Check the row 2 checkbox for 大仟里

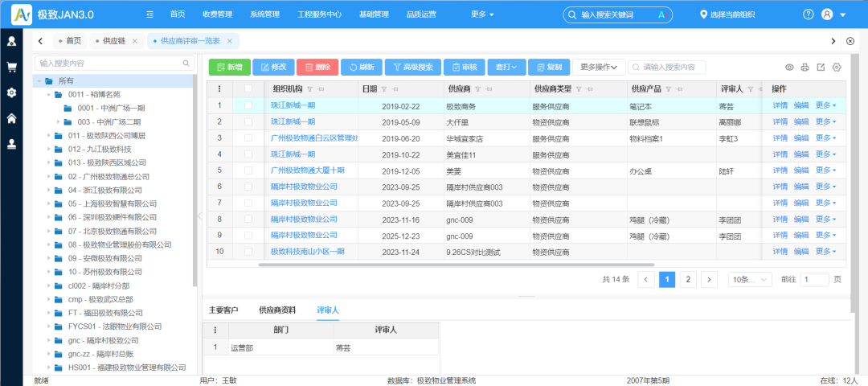[x=248, y=122]
